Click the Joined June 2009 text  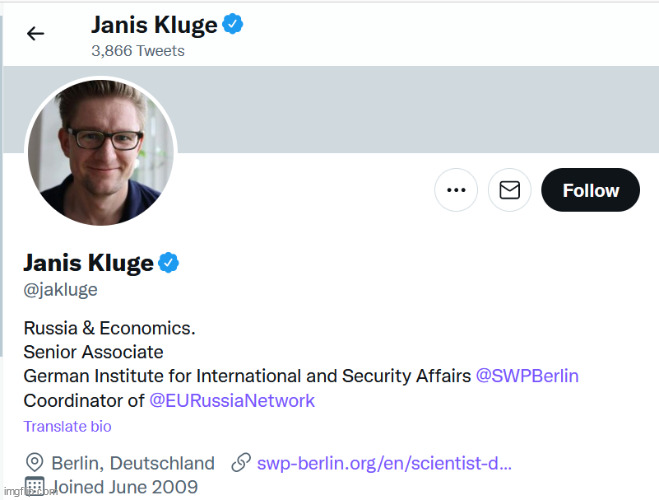(124, 487)
